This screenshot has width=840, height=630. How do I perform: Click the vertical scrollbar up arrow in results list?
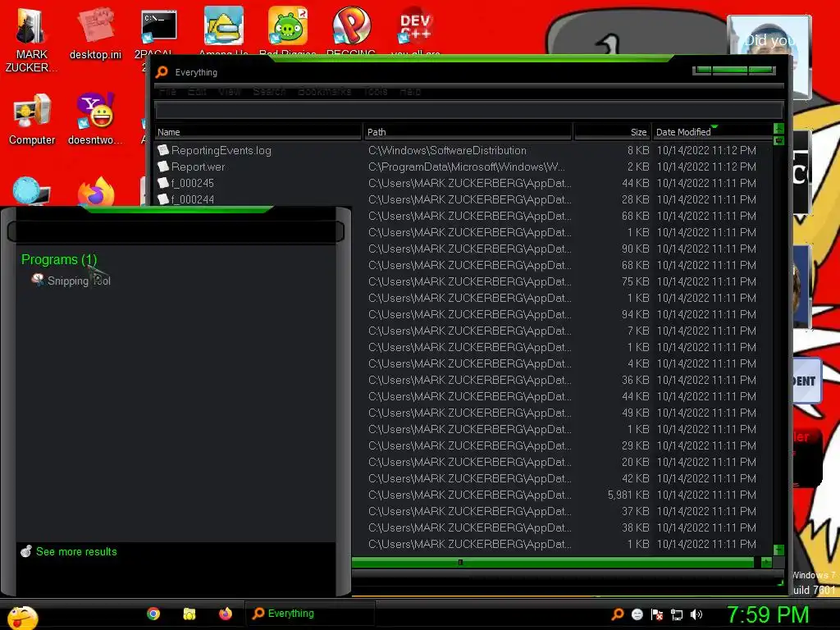point(779,129)
